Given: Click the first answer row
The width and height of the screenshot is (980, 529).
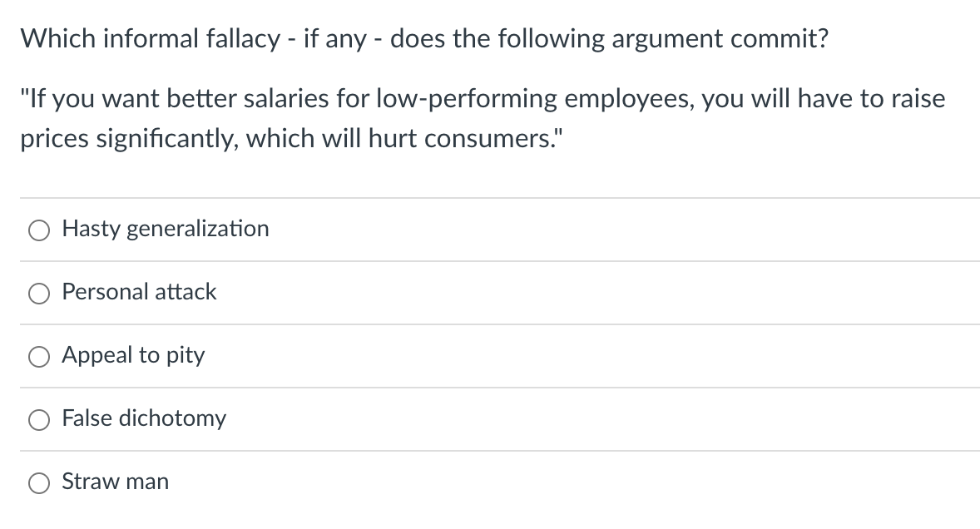Looking at the screenshot, I should (490, 230).
